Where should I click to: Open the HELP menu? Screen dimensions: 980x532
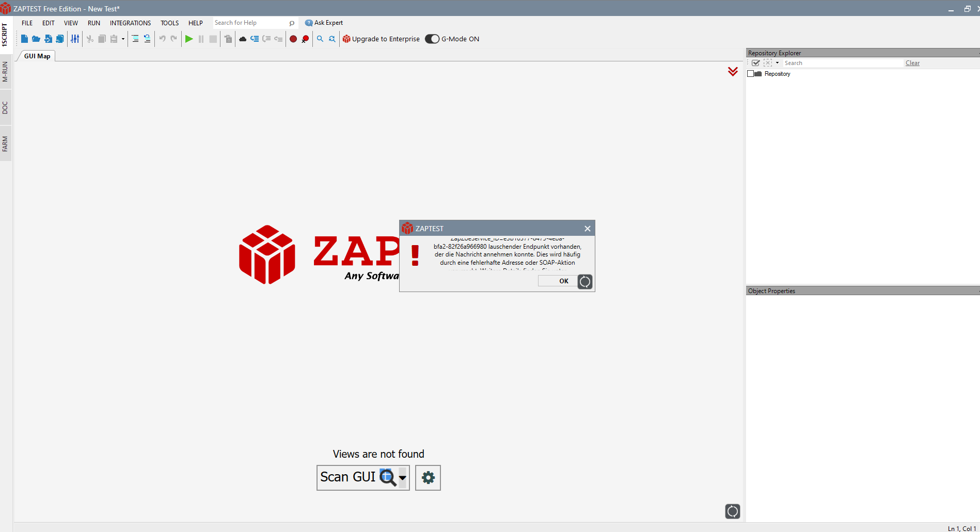[196, 23]
